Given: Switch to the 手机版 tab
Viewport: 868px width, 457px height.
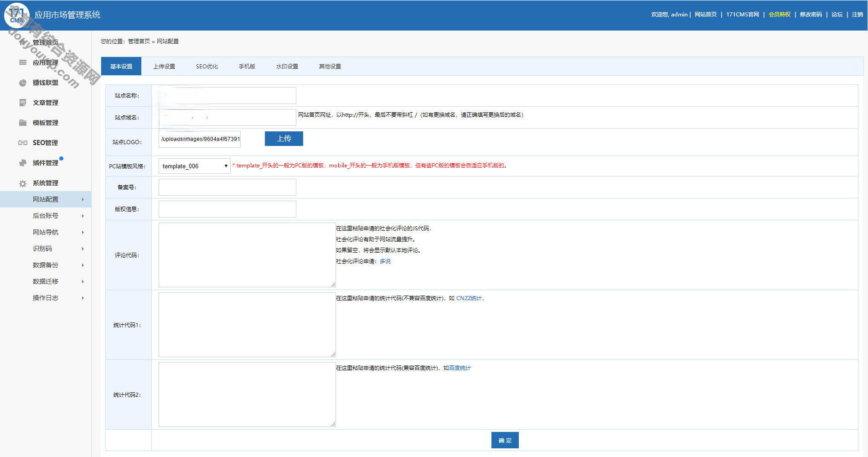Looking at the screenshot, I should 247,66.
